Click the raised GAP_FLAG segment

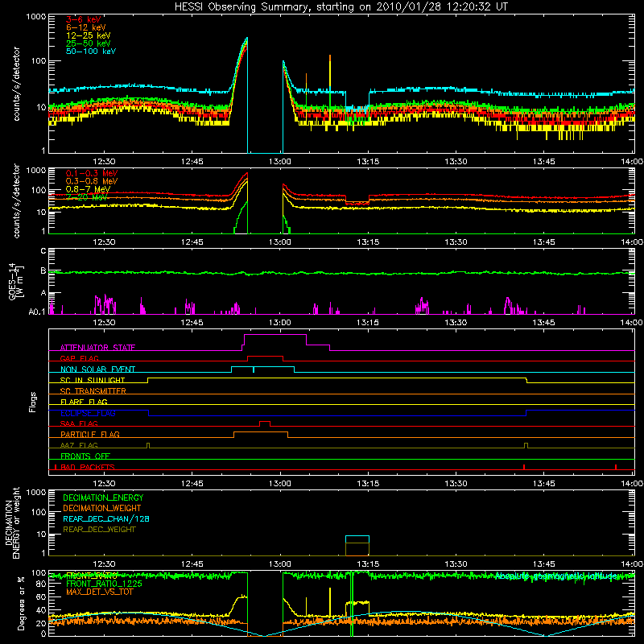click(265, 357)
